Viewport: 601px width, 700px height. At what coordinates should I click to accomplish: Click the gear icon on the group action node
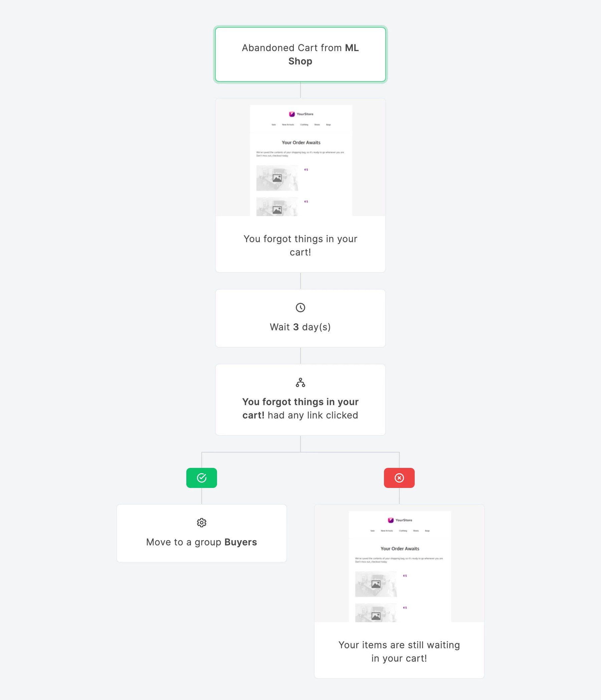pos(201,523)
